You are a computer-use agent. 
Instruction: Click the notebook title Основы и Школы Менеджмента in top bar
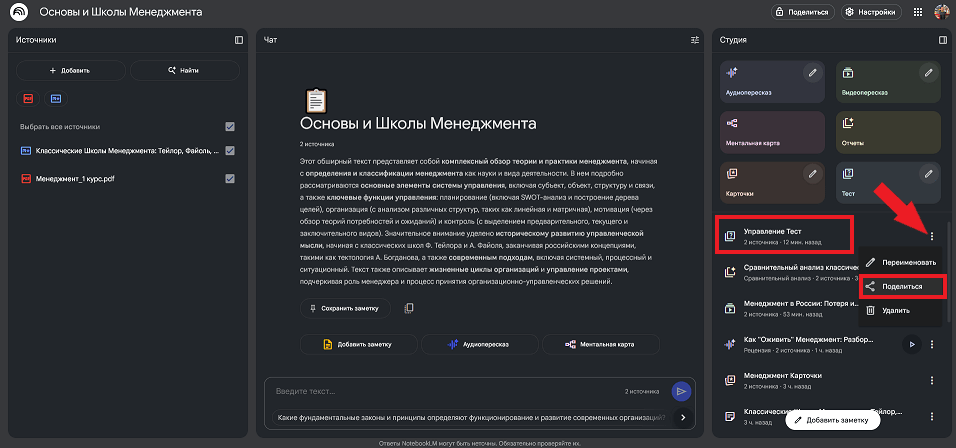click(121, 12)
